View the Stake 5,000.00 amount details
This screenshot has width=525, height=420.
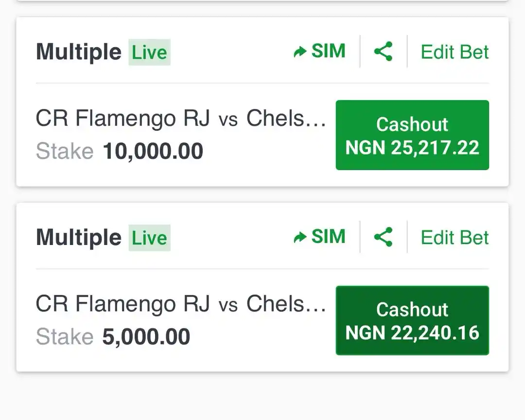click(x=146, y=336)
